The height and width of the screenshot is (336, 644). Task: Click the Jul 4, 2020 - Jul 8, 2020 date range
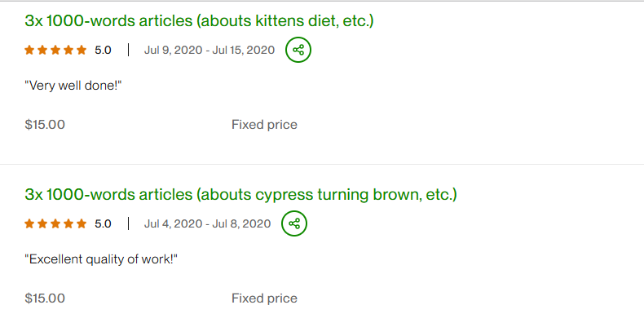click(207, 223)
